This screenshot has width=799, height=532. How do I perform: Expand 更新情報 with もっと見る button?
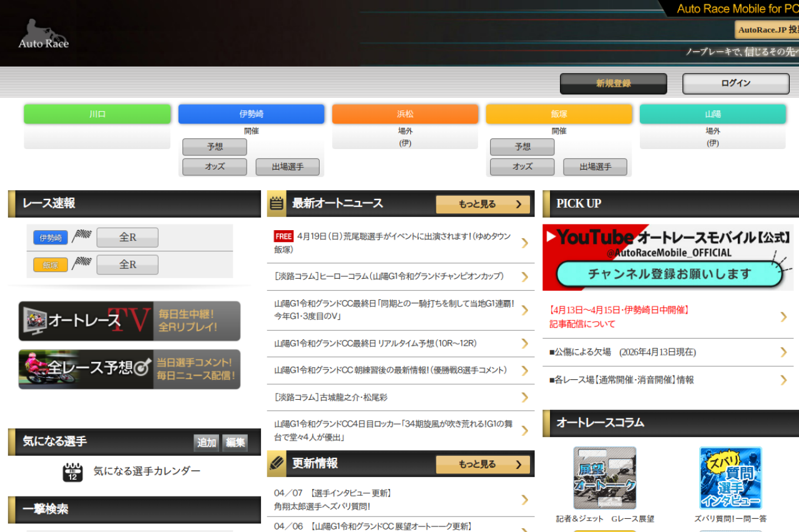(483, 464)
